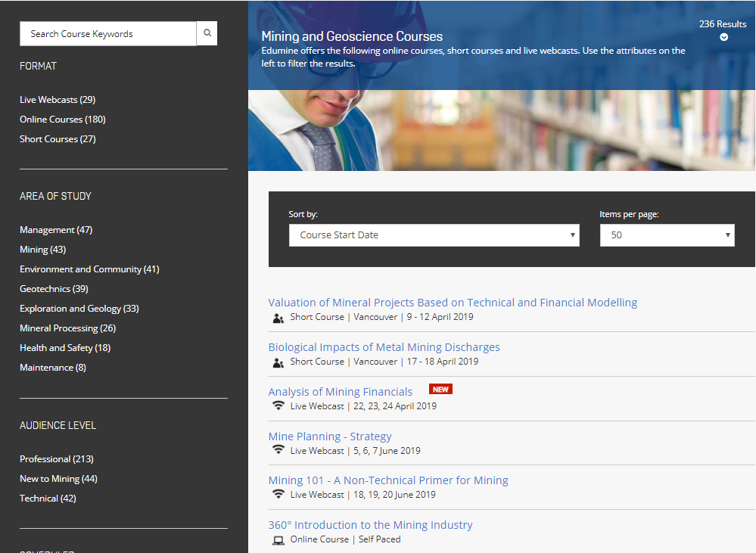756x553 pixels.
Task: Click the 236 Results text
Action: click(x=723, y=24)
